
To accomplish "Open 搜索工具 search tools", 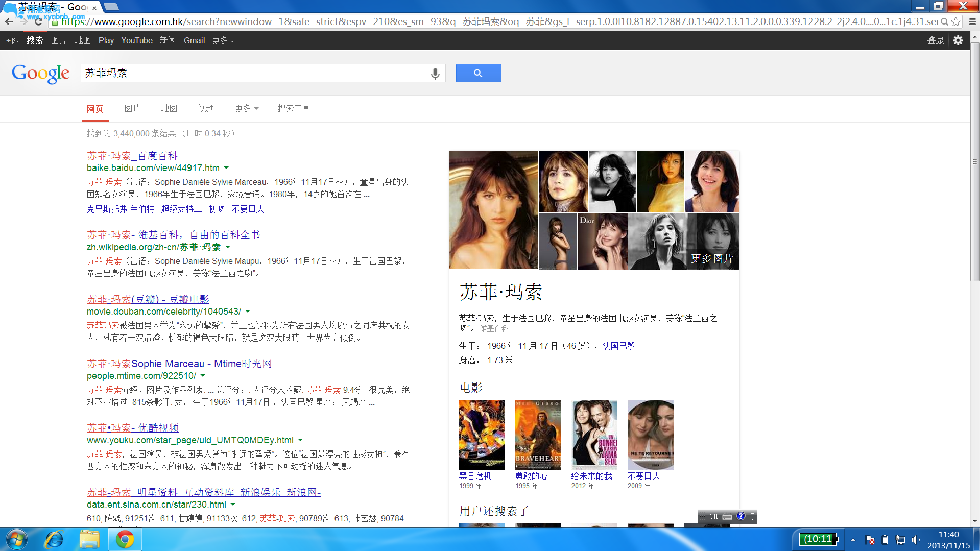I will (294, 108).
